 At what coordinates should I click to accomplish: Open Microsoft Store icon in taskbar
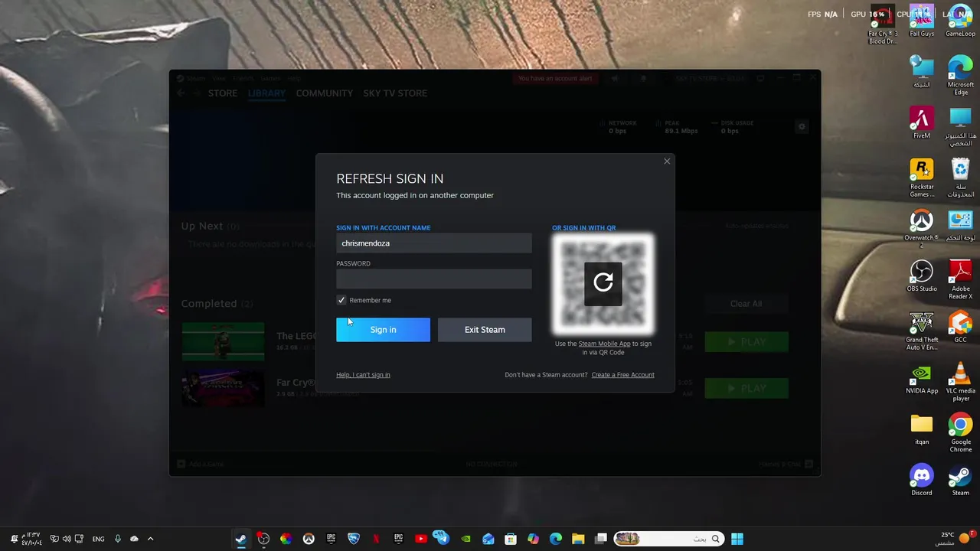[511, 539]
